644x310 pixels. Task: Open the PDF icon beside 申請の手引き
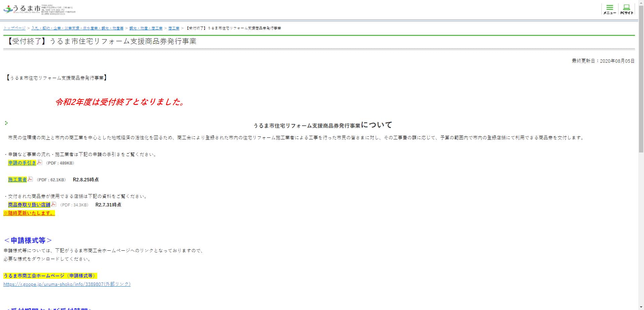[x=39, y=163]
